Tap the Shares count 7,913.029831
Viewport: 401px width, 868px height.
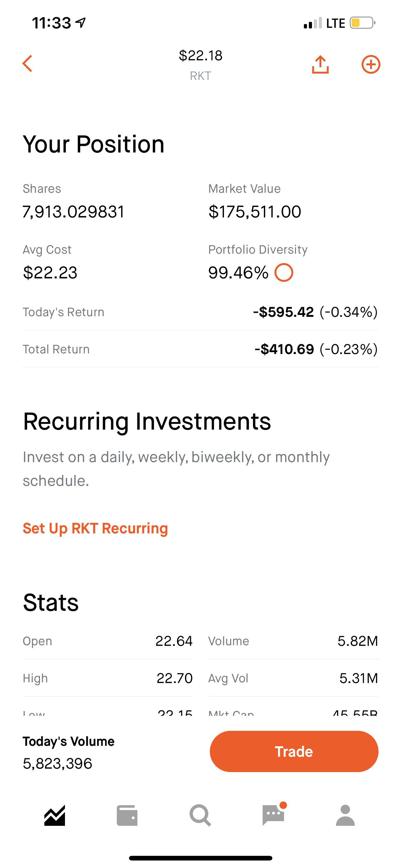pos(74,212)
